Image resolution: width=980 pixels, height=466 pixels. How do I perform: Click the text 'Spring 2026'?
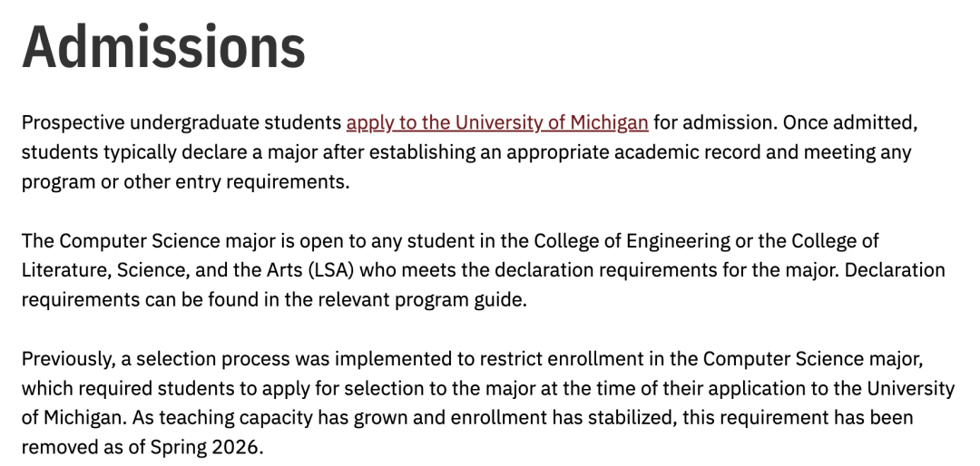coord(204,447)
